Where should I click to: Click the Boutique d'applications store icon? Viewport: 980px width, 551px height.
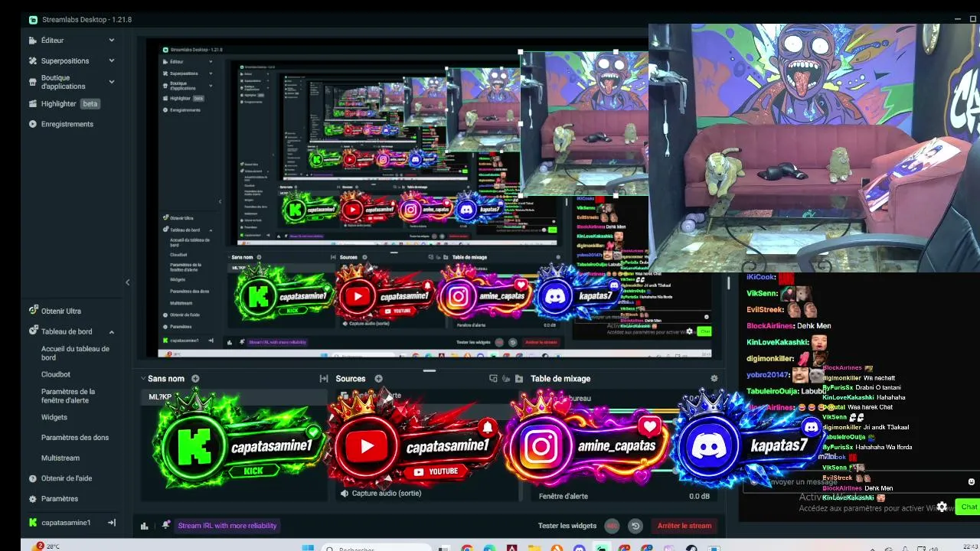(x=33, y=82)
